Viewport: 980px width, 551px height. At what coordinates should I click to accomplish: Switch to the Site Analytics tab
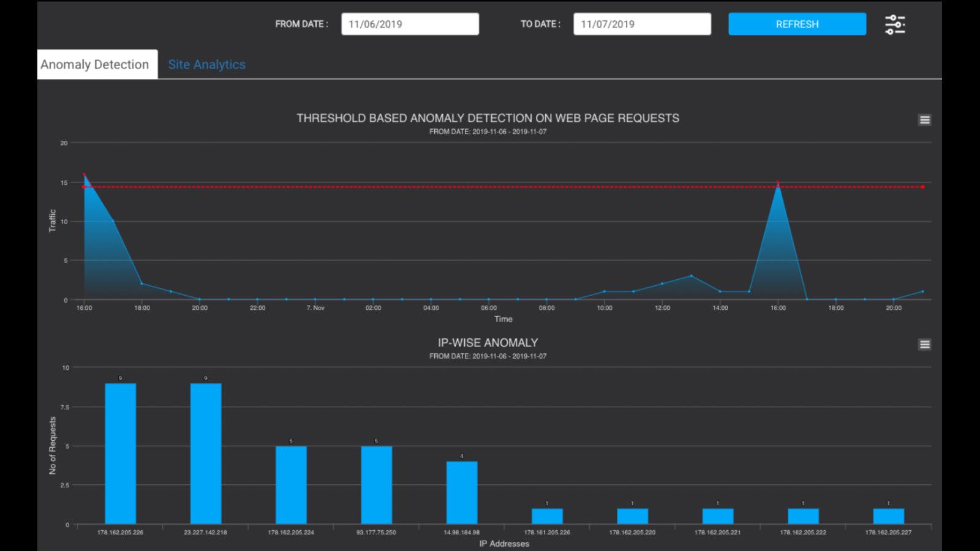(x=207, y=64)
